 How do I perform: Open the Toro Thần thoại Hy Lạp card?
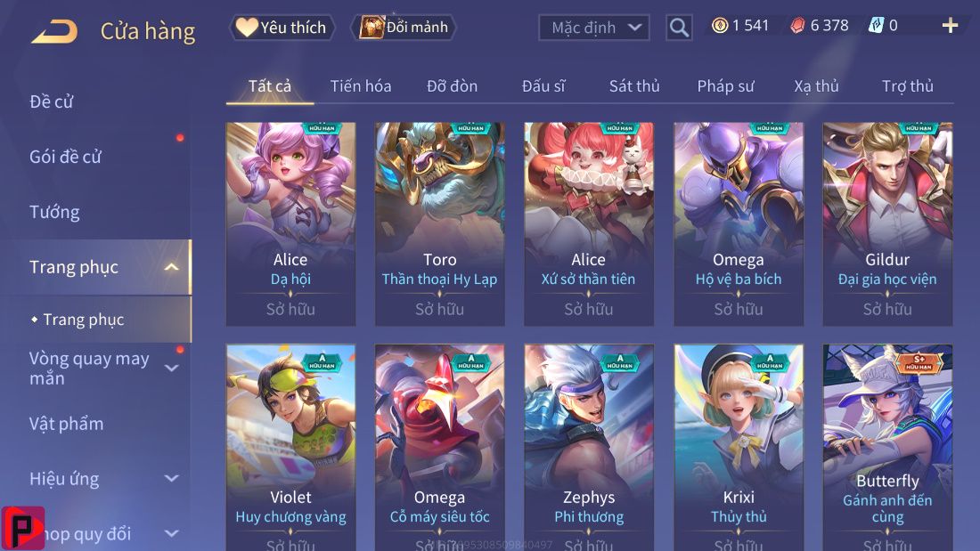pyautogui.click(x=439, y=223)
